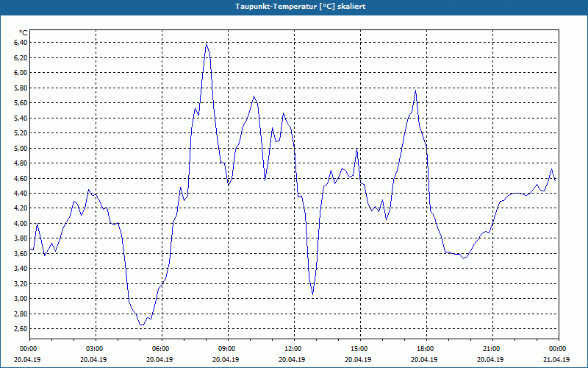Select the °C unit label above the y-axis
Screen dimensions: 588x368
tap(23, 33)
